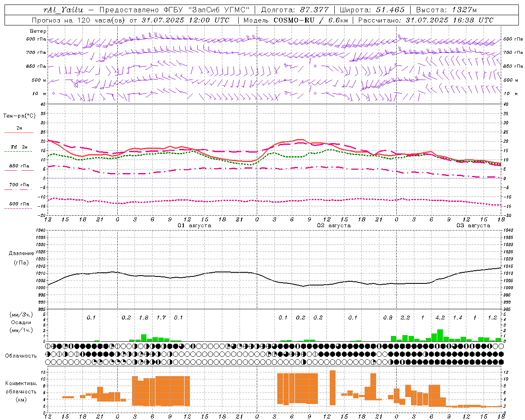This screenshot has height=420, width=525.
Task: Click the dash-dot line under '700 гПа' temperature legend
Action: 18,189
